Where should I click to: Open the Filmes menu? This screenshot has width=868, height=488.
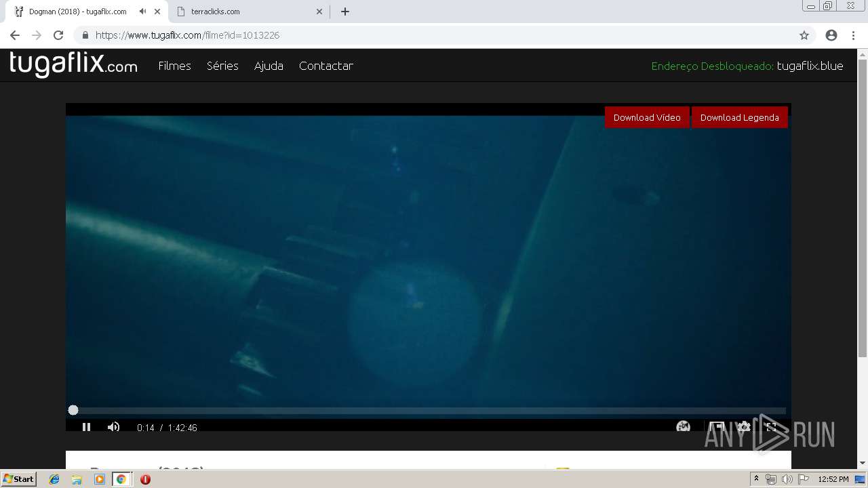(x=174, y=66)
